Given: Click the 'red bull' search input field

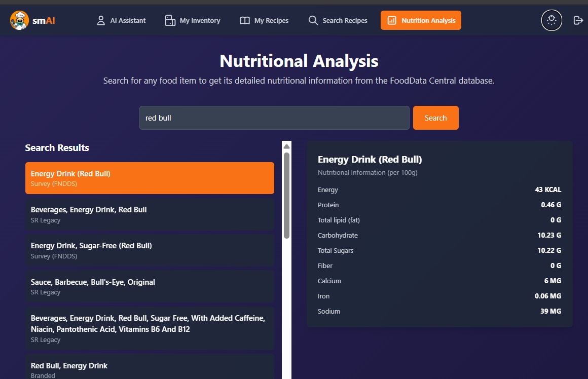Looking at the screenshot, I should coord(274,118).
